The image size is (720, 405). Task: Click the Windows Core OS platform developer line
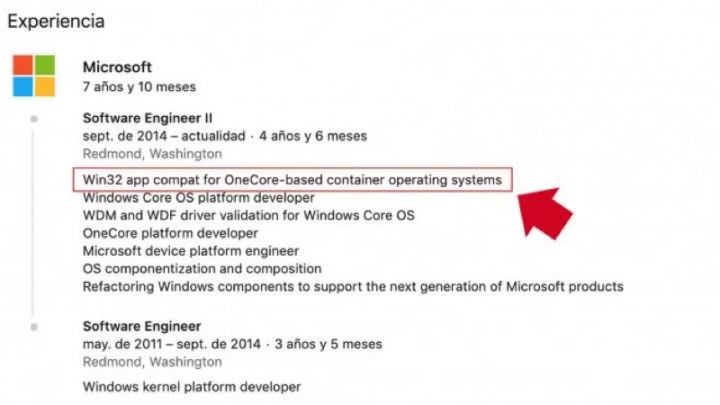point(198,197)
